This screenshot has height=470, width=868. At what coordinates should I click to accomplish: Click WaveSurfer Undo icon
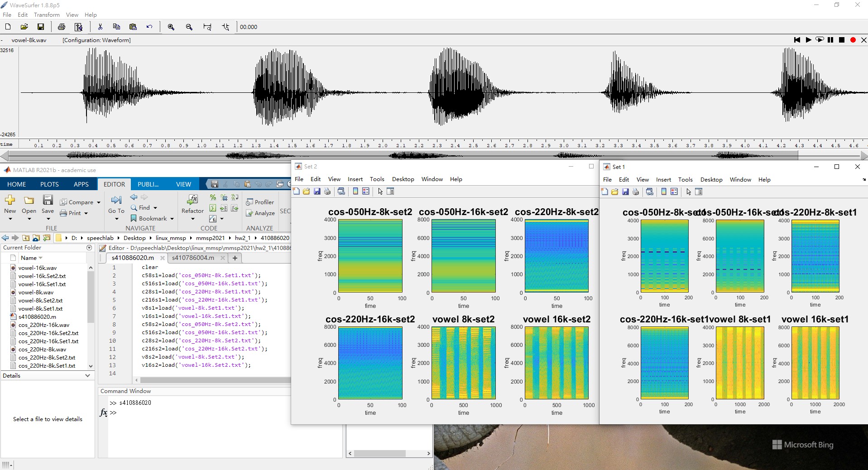pos(149,27)
